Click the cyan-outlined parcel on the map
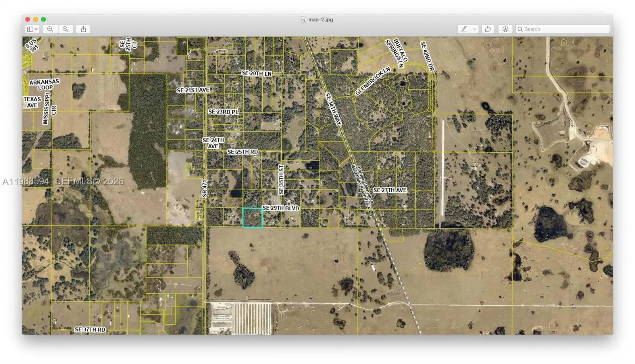The width and height of the screenshot is (635, 364). [x=252, y=218]
